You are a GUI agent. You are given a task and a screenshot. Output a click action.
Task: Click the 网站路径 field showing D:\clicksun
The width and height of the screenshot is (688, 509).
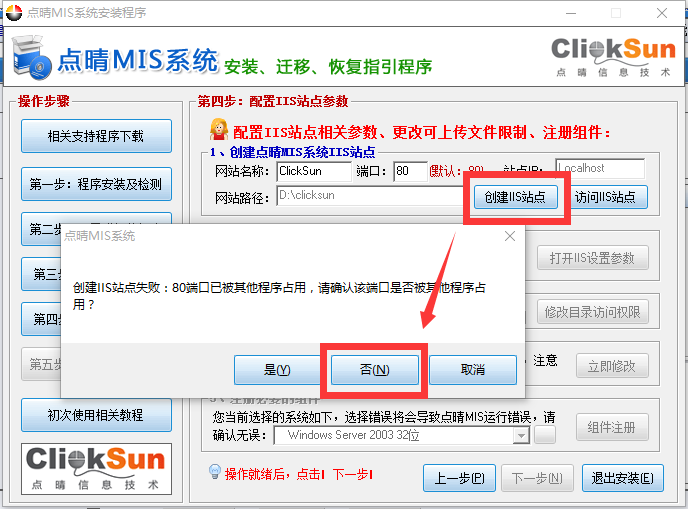pyautogui.click(x=369, y=196)
